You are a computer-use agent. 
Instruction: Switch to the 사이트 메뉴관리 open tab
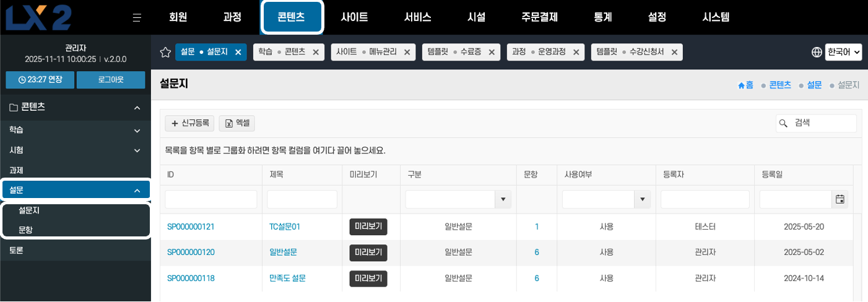tap(367, 52)
